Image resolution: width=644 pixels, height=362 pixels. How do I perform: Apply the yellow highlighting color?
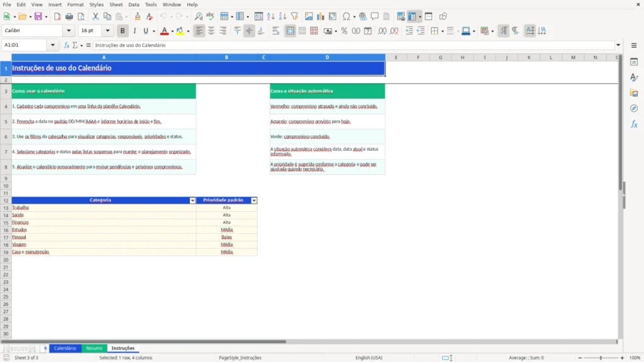coord(180,31)
